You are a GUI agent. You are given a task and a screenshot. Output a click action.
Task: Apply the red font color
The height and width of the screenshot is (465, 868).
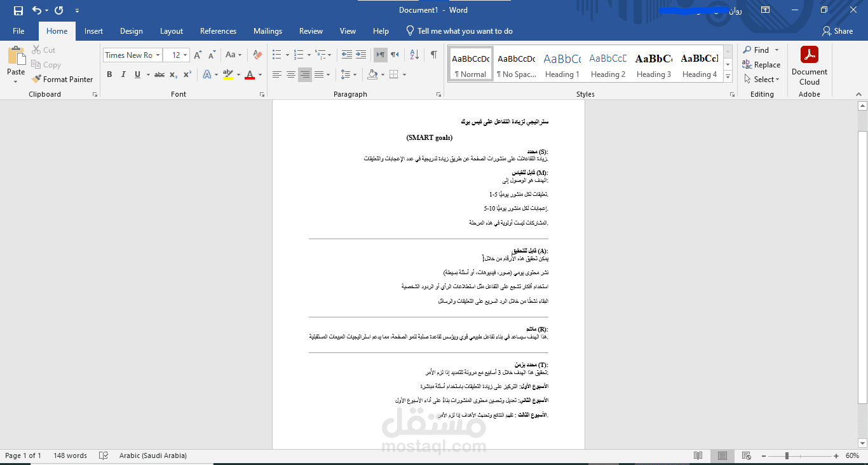[x=250, y=74]
